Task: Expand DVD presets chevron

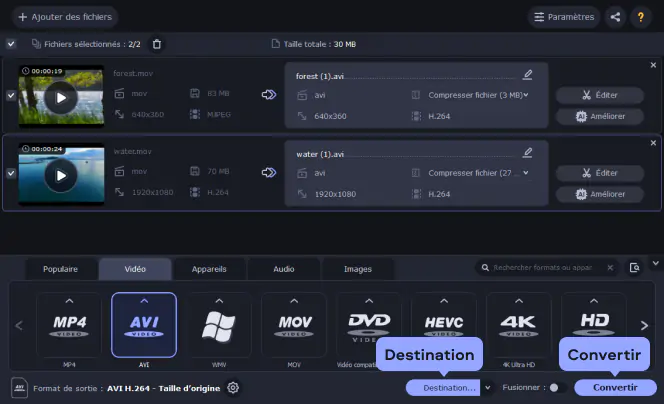Action: tap(369, 301)
